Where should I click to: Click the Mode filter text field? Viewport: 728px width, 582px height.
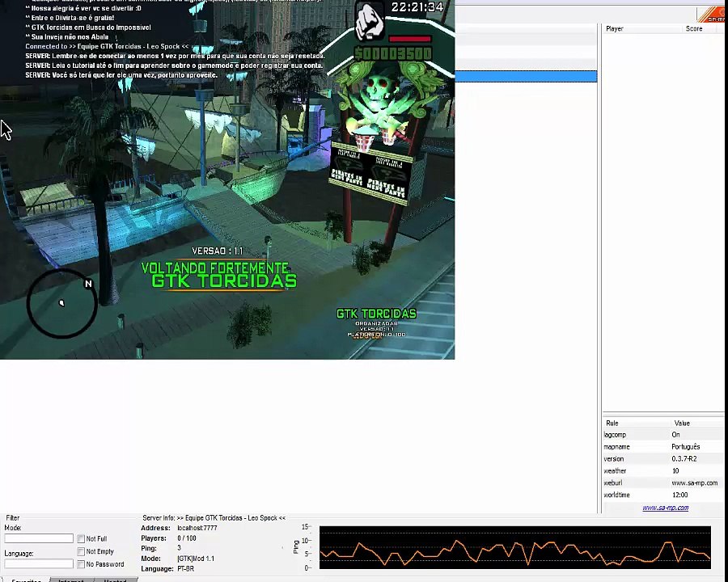[39, 538]
